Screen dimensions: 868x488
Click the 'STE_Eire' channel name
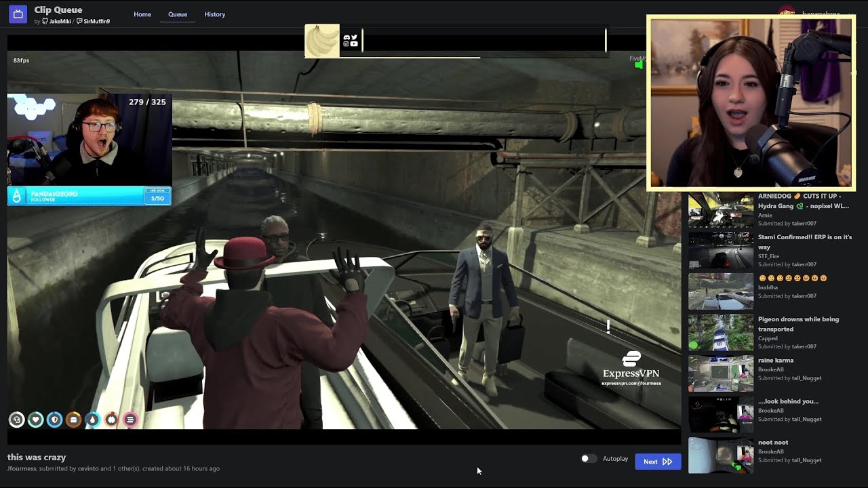pyautogui.click(x=769, y=256)
